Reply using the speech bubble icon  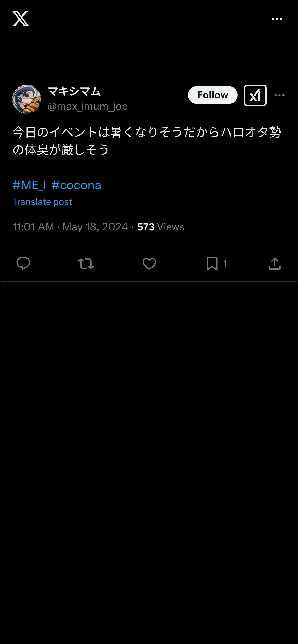pyautogui.click(x=23, y=264)
